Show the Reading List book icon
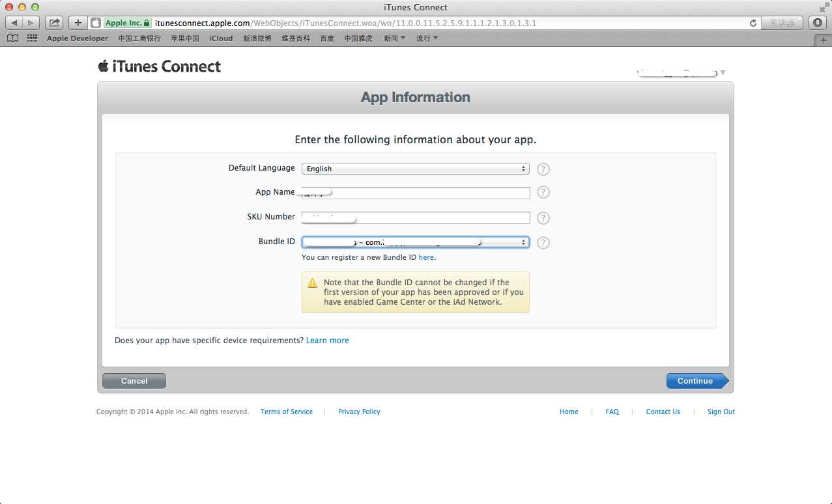This screenshot has width=832, height=504. tap(12, 38)
